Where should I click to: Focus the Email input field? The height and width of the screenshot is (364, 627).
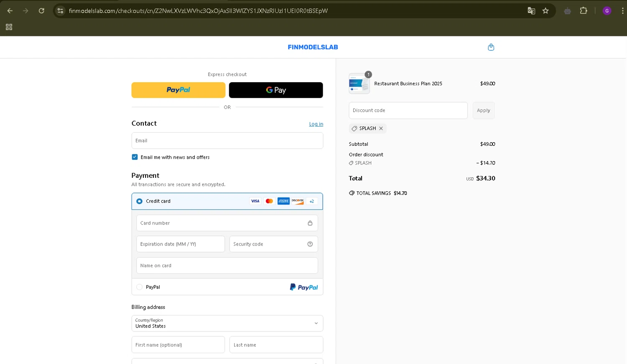pyautogui.click(x=227, y=141)
